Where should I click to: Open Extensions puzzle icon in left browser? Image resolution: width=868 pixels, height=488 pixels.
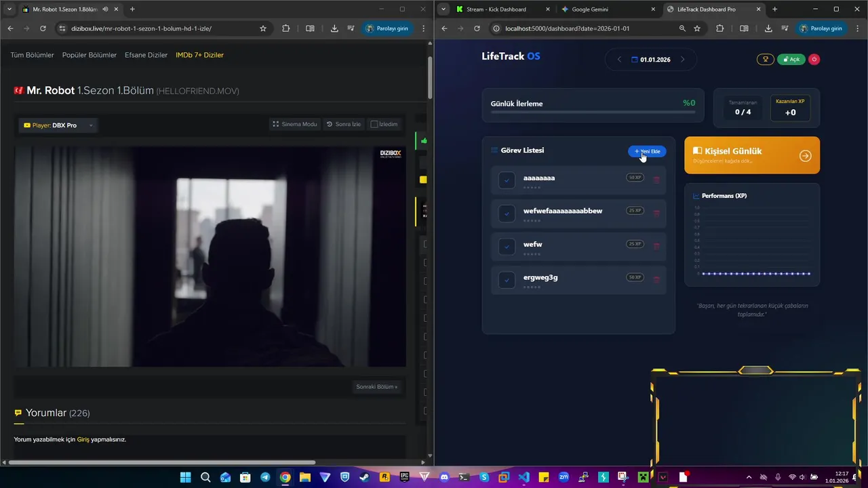[285, 28]
